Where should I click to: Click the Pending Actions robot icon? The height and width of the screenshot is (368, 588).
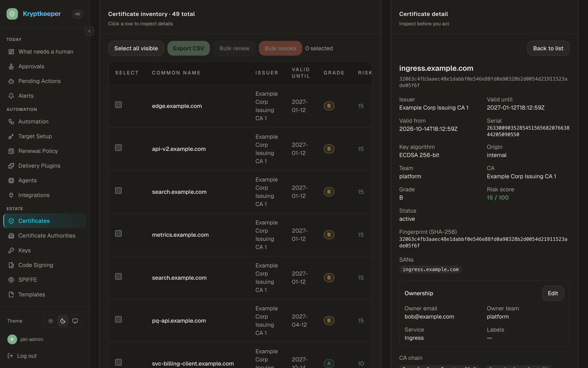coord(11,81)
